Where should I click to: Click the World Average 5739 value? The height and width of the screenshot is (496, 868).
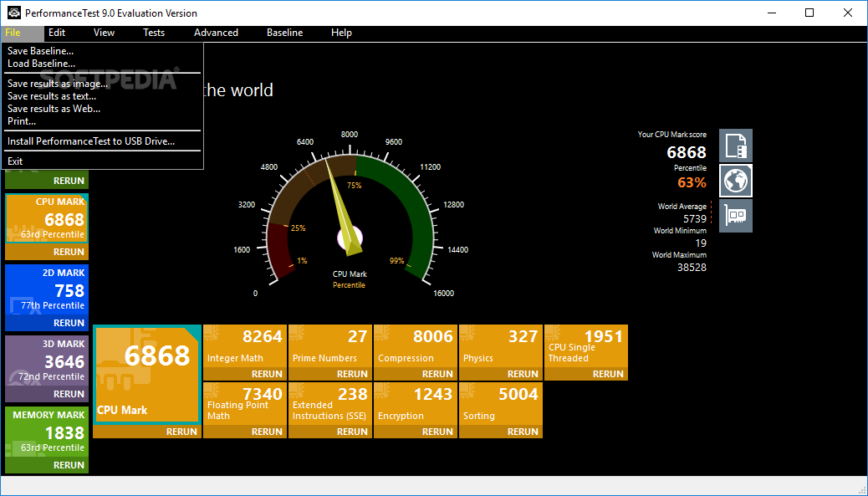point(695,219)
